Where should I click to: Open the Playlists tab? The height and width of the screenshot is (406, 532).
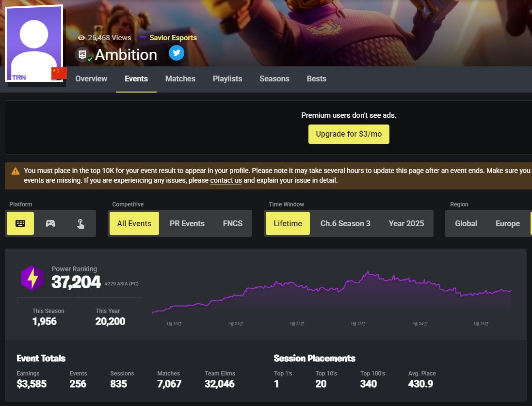[x=227, y=78]
